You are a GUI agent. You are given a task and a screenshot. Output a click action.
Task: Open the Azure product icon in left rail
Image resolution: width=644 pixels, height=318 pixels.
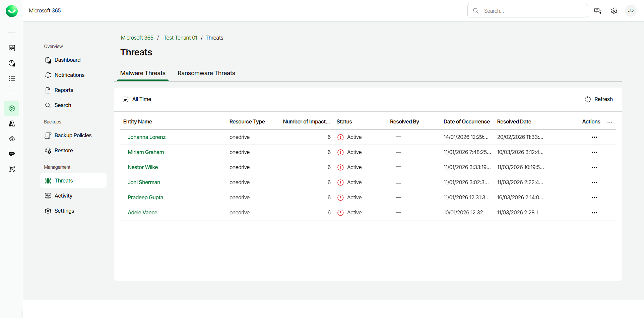point(12,123)
